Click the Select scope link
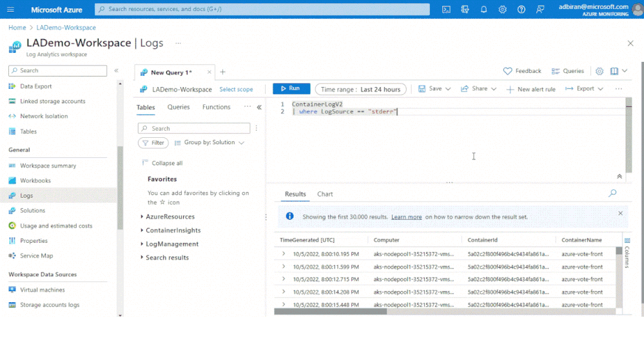The image size is (644, 362). (236, 89)
